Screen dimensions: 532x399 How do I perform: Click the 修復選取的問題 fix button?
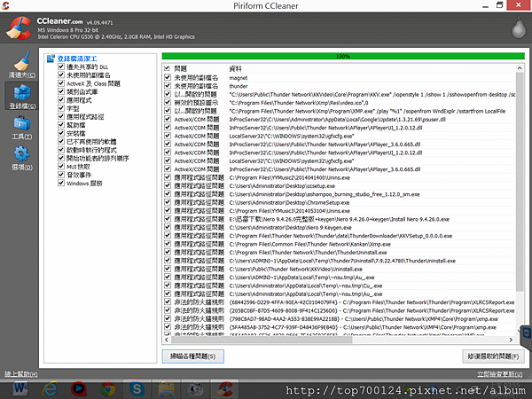(493, 356)
